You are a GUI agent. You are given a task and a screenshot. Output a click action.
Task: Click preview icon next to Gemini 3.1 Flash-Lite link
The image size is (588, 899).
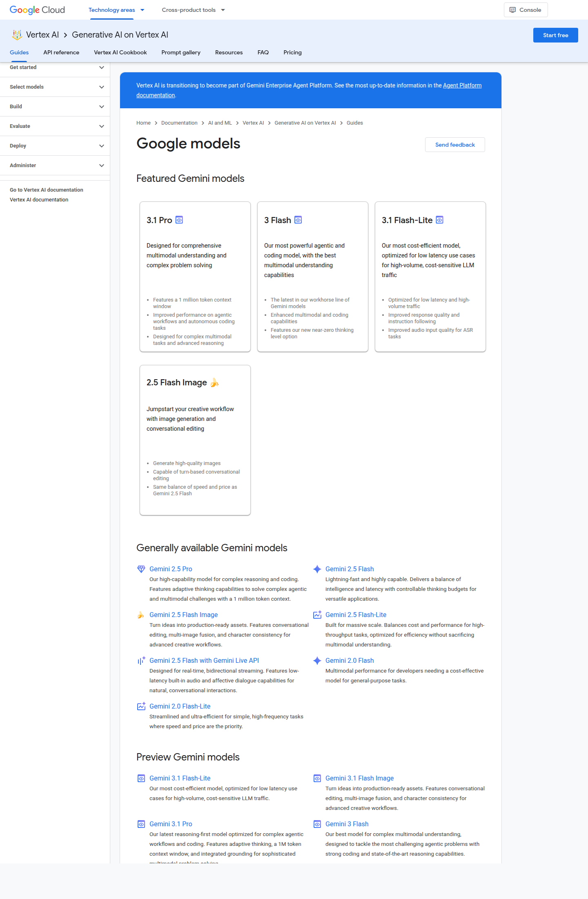[x=141, y=778]
